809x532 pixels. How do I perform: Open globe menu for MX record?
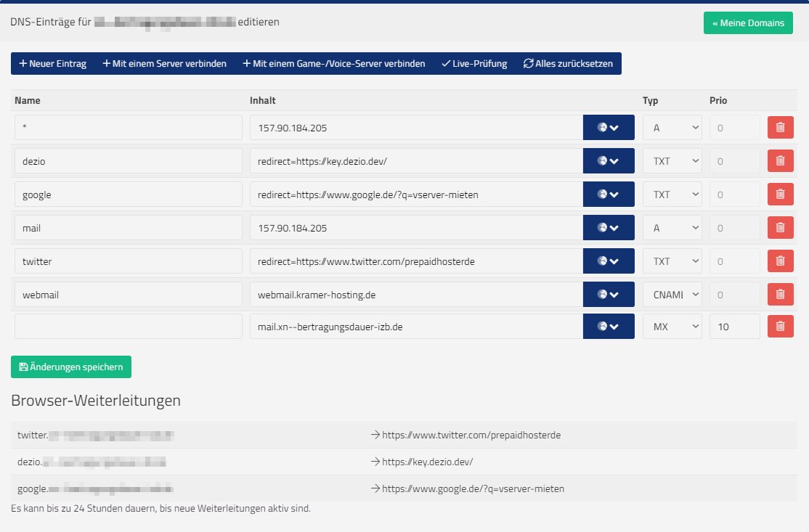[609, 327]
